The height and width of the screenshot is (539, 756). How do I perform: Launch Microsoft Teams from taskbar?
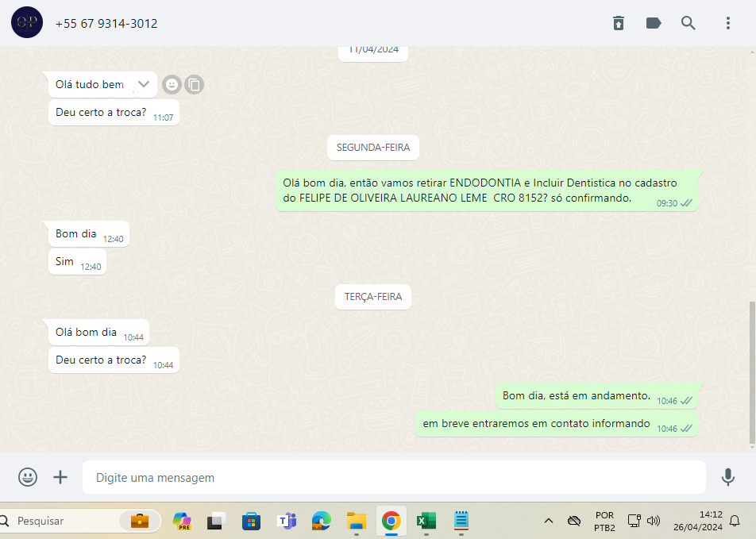(287, 522)
